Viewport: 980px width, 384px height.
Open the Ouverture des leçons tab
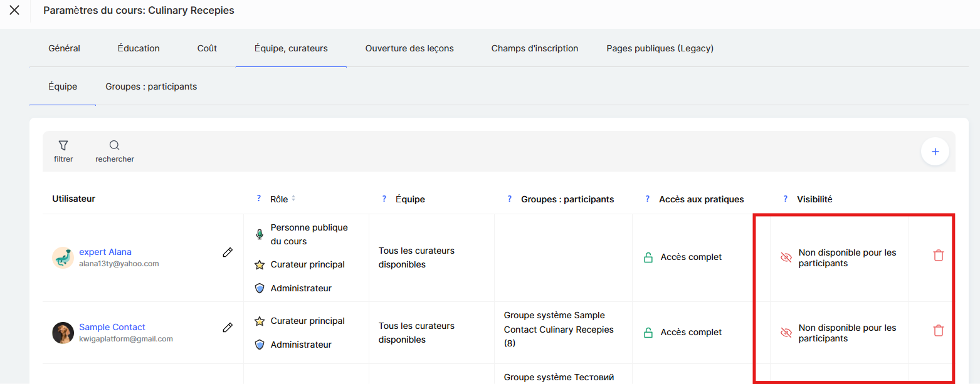pos(409,48)
